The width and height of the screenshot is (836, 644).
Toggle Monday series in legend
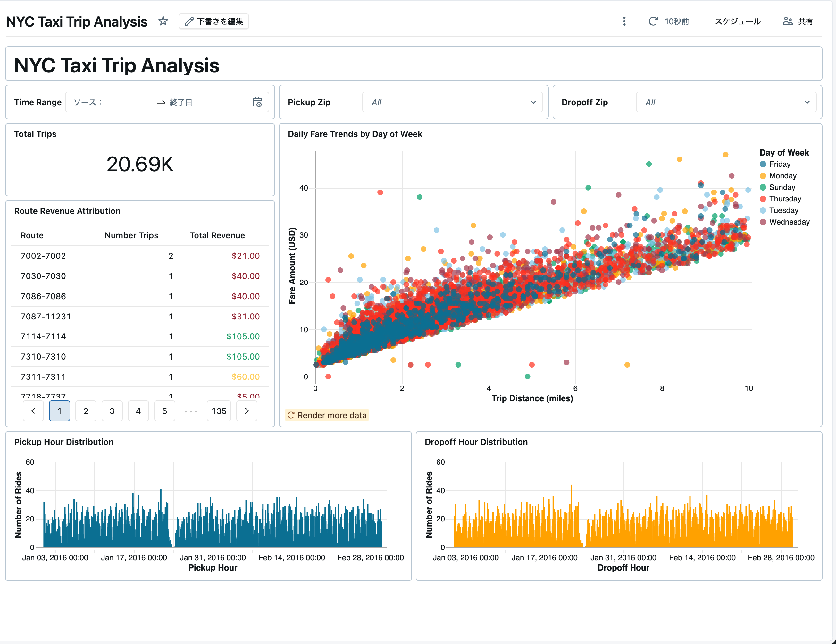(782, 176)
